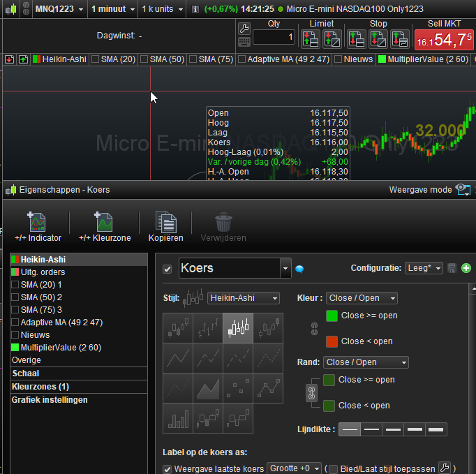Image resolution: width=476 pixels, height=474 pixels.
Task: Toggle the chain link between the Rand colors
Action: click(312, 392)
